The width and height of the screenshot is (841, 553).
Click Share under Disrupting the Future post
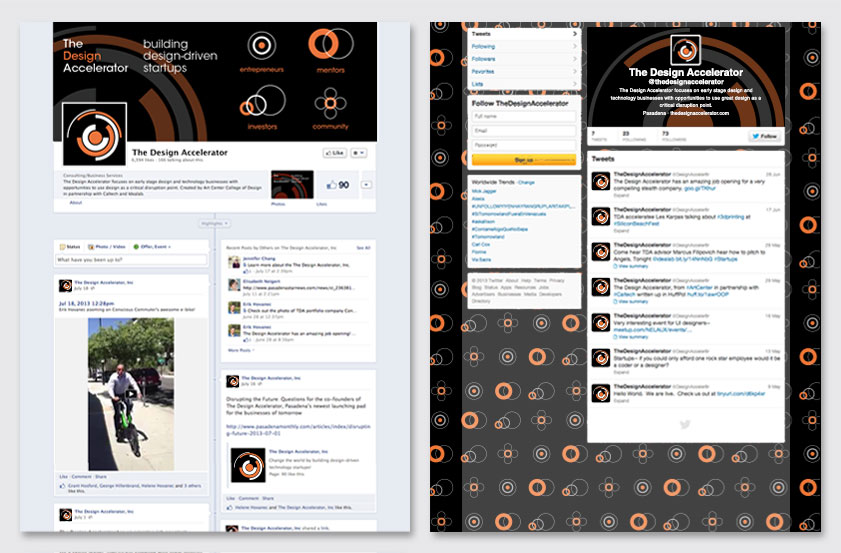pyautogui.click(x=268, y=498)
